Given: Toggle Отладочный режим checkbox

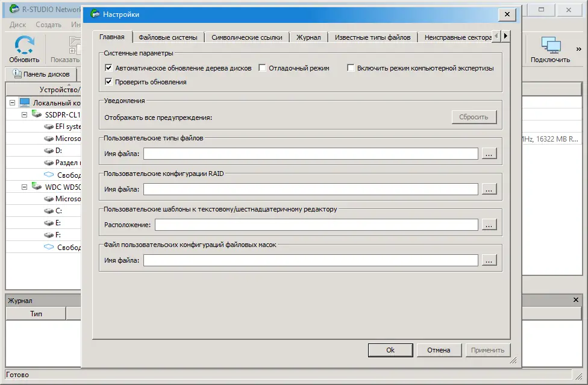Looking at the screenshot, I should (x=263, y=68).
